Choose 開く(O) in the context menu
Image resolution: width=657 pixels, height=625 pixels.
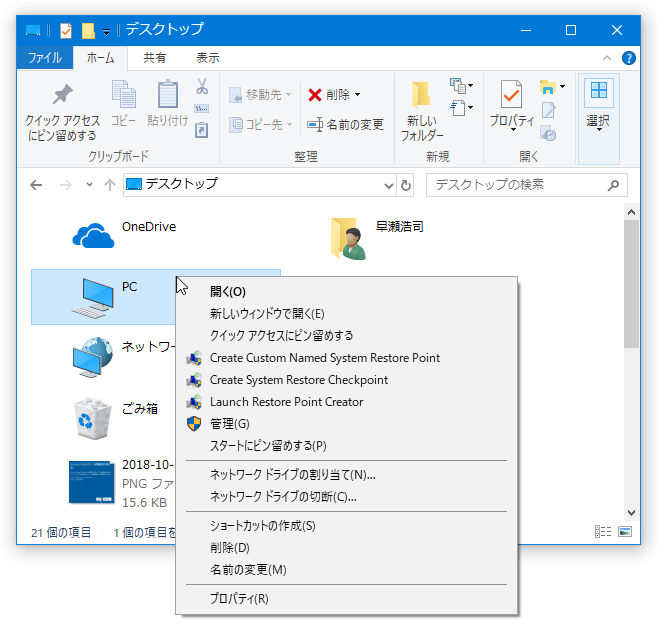pyautogui.click(x=346, y=292)
